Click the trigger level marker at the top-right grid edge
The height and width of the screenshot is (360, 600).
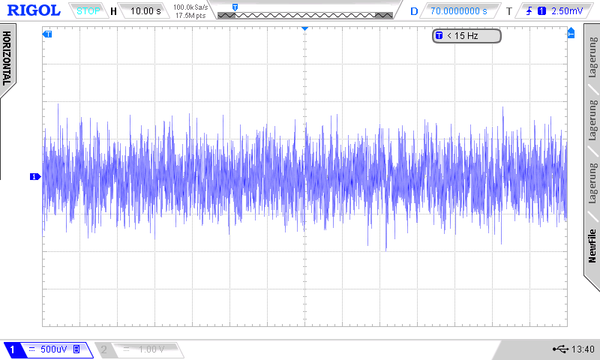571,33
